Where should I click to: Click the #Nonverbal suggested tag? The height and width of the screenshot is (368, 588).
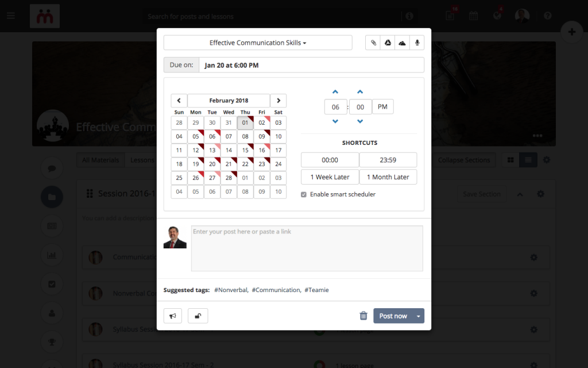click(x=231, y=290)
